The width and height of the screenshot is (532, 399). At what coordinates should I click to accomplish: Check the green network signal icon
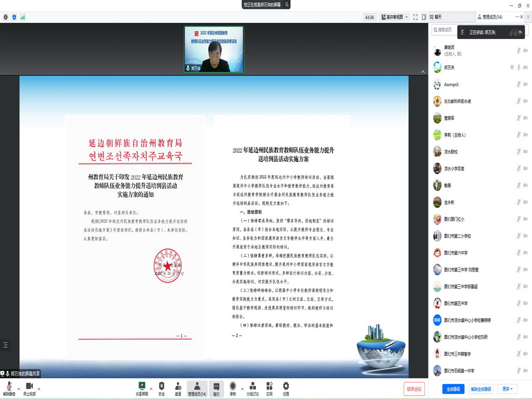[23, 17]
